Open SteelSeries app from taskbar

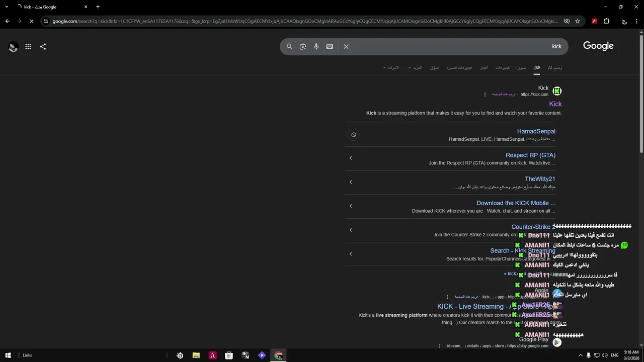click(x=180, y=355)
